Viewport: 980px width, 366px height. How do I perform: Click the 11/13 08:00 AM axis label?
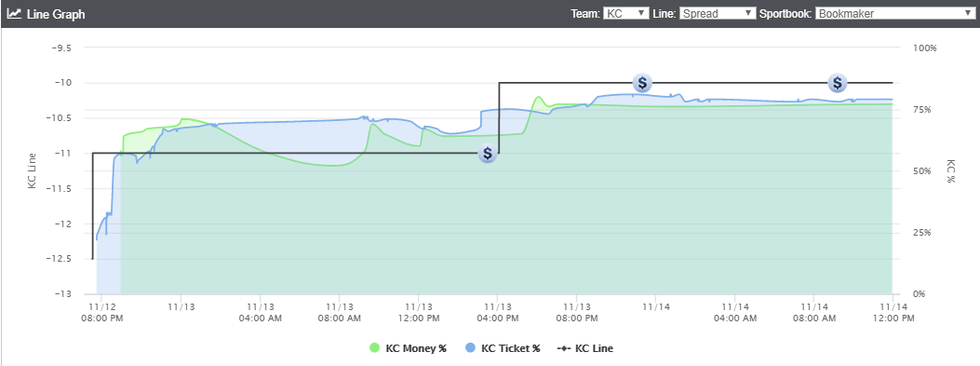(340, 312)
